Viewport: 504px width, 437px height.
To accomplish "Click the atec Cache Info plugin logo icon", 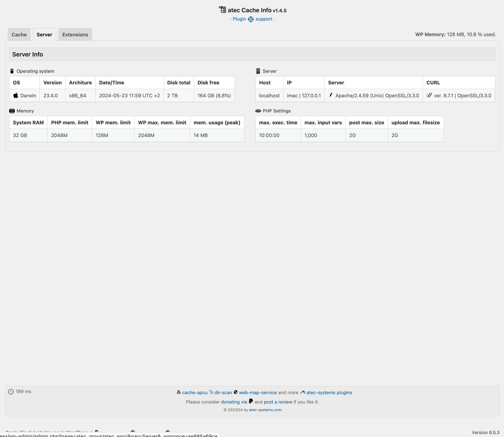I will point(222,10).
